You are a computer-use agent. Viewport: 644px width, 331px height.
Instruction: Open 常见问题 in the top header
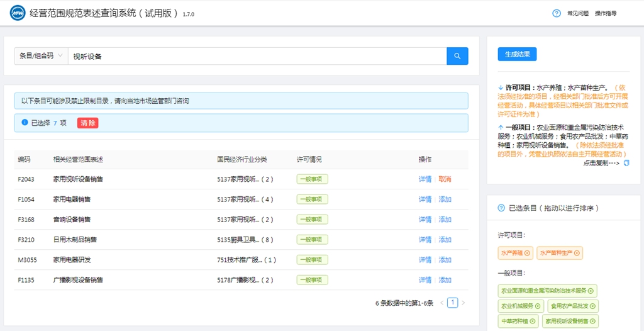[x=577, y=13]
